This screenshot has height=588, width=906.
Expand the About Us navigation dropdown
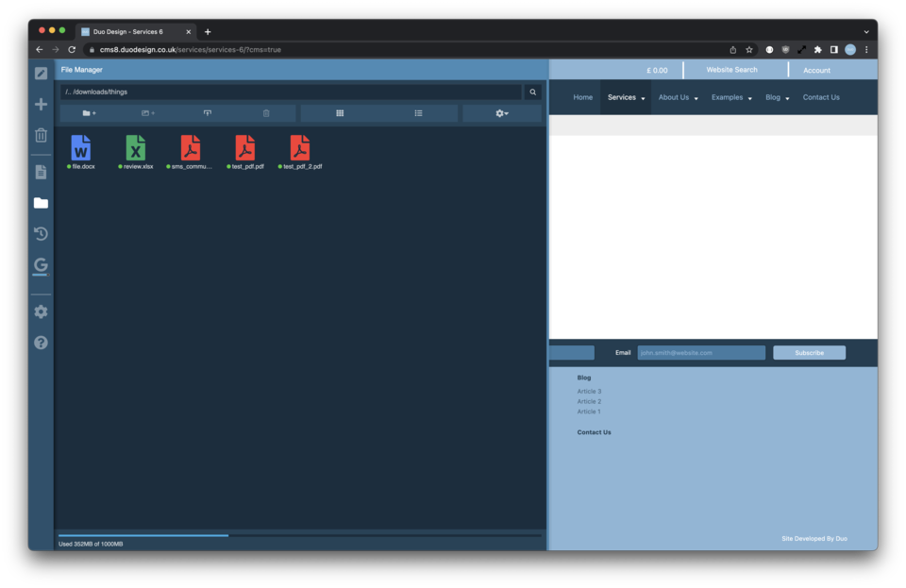click(678, 97)
